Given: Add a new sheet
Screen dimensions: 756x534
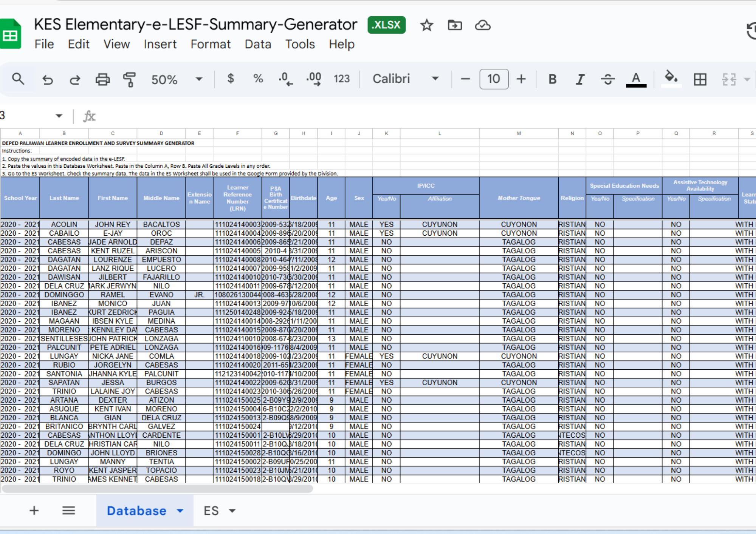Looking at the screenshot, I should coord(34,511).
